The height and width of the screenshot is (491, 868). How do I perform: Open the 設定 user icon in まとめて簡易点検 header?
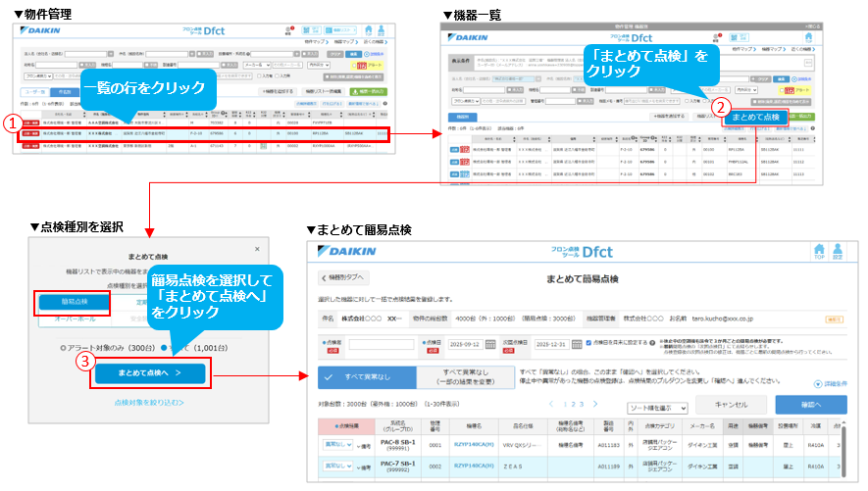(837, 253)
